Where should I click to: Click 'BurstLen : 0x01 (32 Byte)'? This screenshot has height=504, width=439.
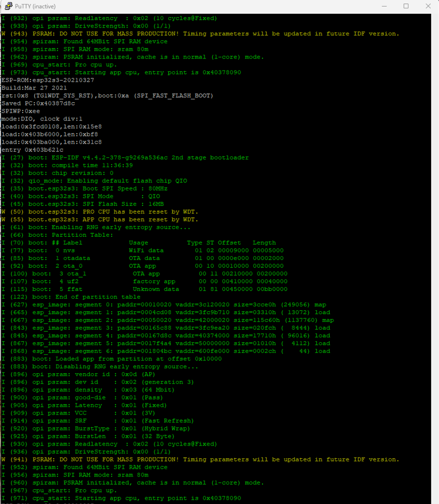[x=125, y=436]
